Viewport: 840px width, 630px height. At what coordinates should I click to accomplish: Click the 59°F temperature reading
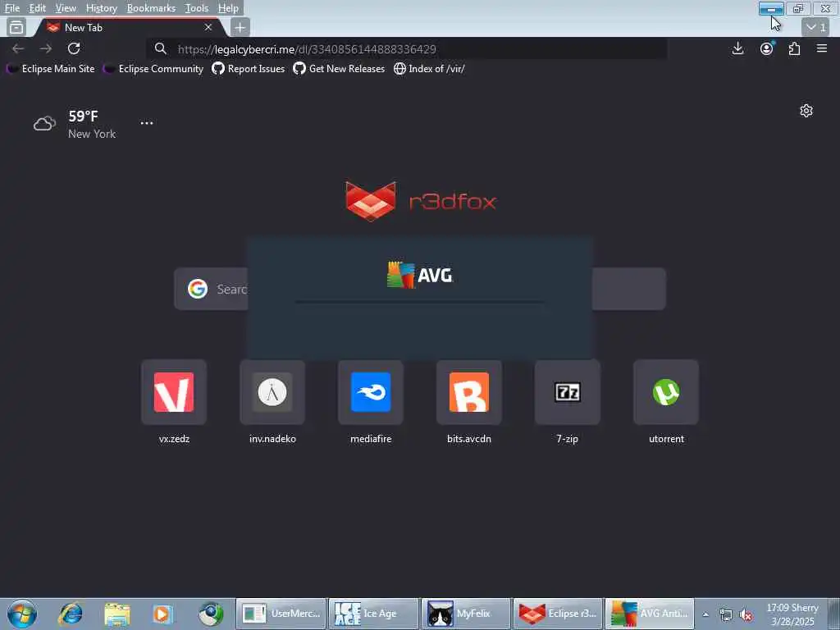(83, 116)
